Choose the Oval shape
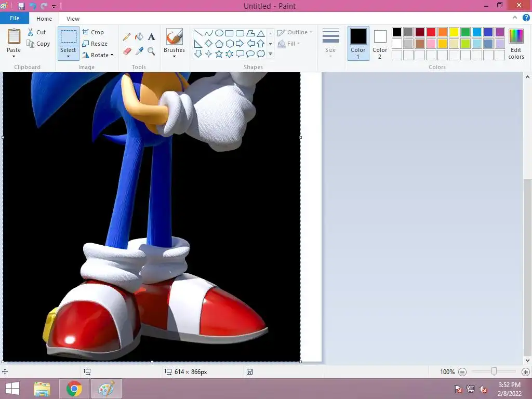The image size is (532, 399). (x=219, y=33)
